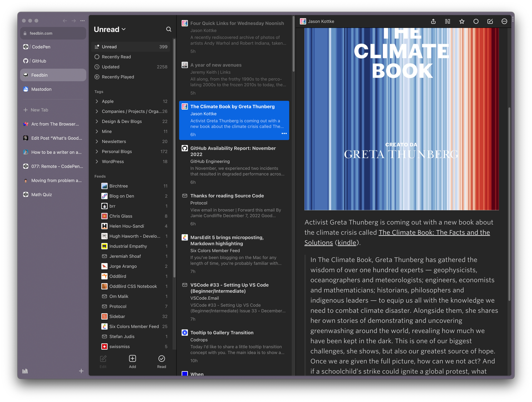Select the Recently Read view
Screen dimensions: 532x402
(x=116, y=57)
